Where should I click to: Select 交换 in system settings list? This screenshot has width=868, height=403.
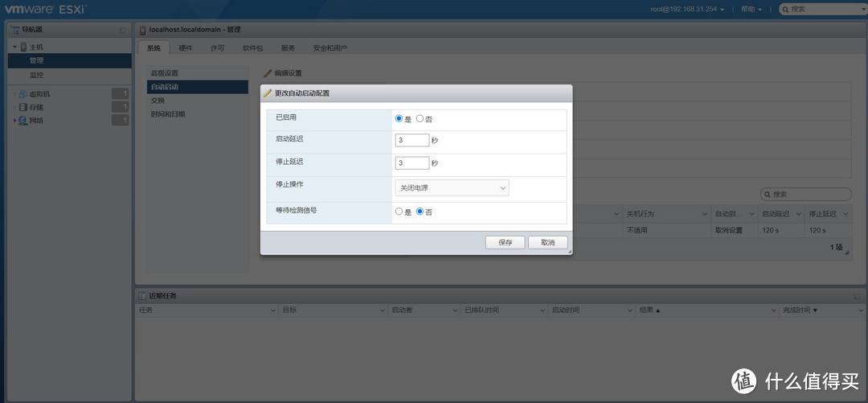tap(197, 101)
